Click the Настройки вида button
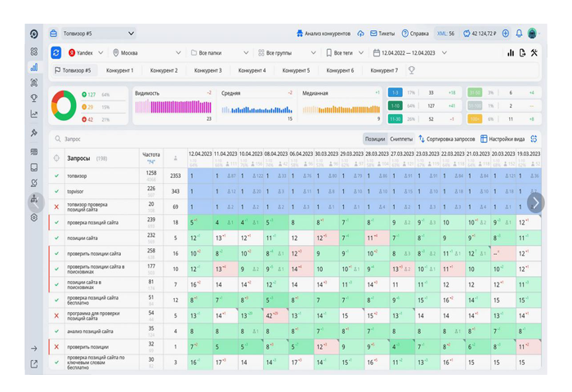The height and width of the screenshot is (392, 572). click(503, 139)
